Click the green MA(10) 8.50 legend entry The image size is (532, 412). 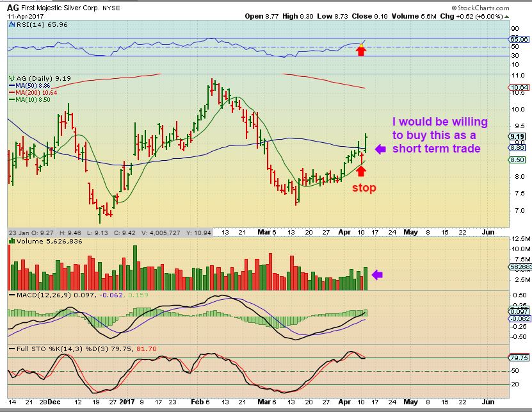[x=29, y=100]
